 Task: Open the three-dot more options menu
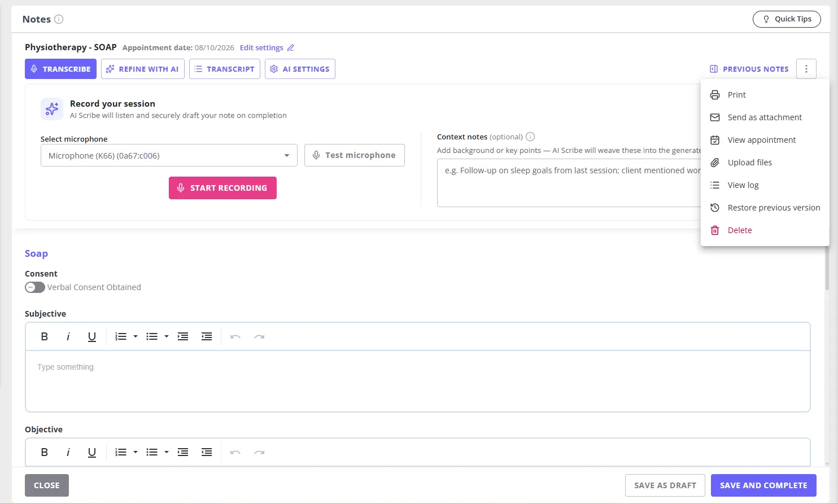[x=806, y=69]
